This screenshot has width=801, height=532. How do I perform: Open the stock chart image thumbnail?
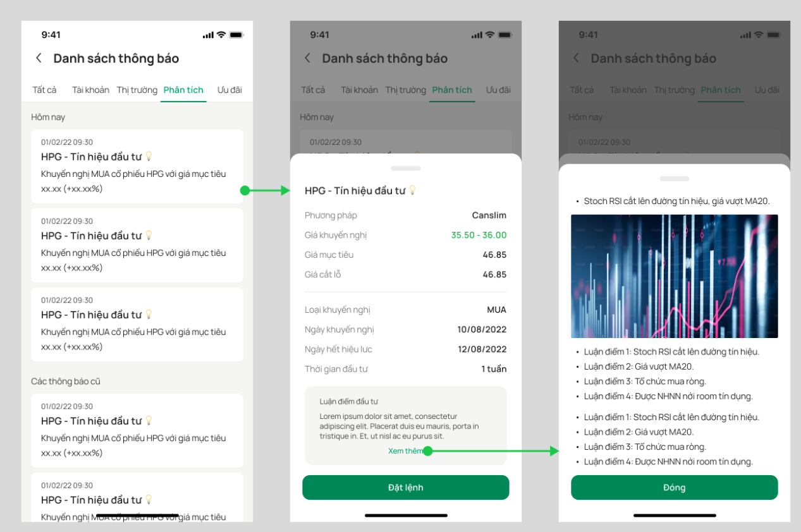(675, 276)
